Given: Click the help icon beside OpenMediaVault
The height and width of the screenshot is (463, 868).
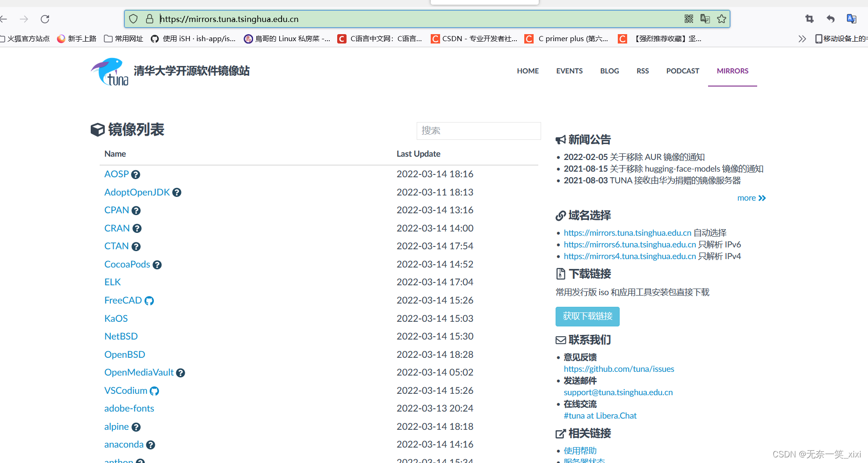Looking at the screenshot, I should (181, 373).
